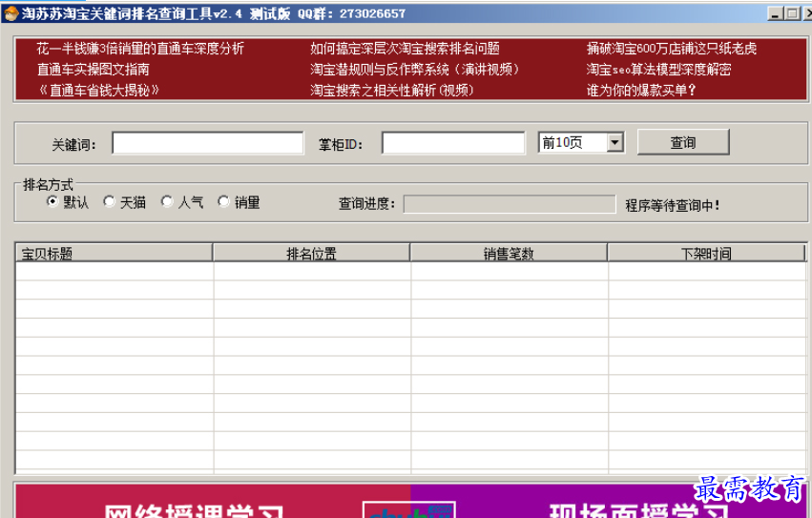The image size is (812, 518).
Task: Minimize the window
Action: point(775,14)
